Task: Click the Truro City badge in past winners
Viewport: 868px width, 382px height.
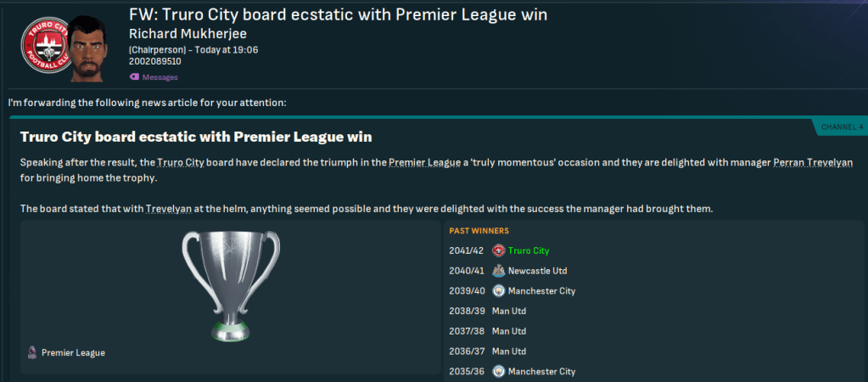Action: coord(499,250)
